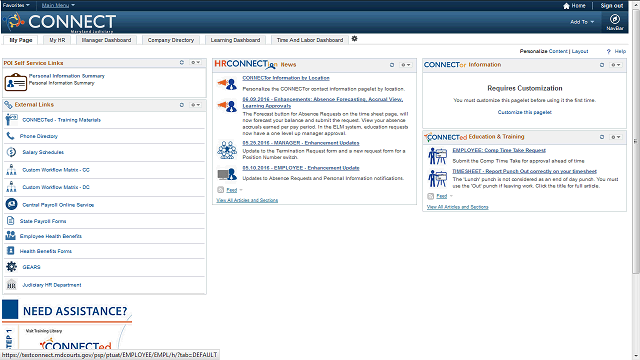Open CONNECTed Education & Training settings dropdown

click(616, 137)
